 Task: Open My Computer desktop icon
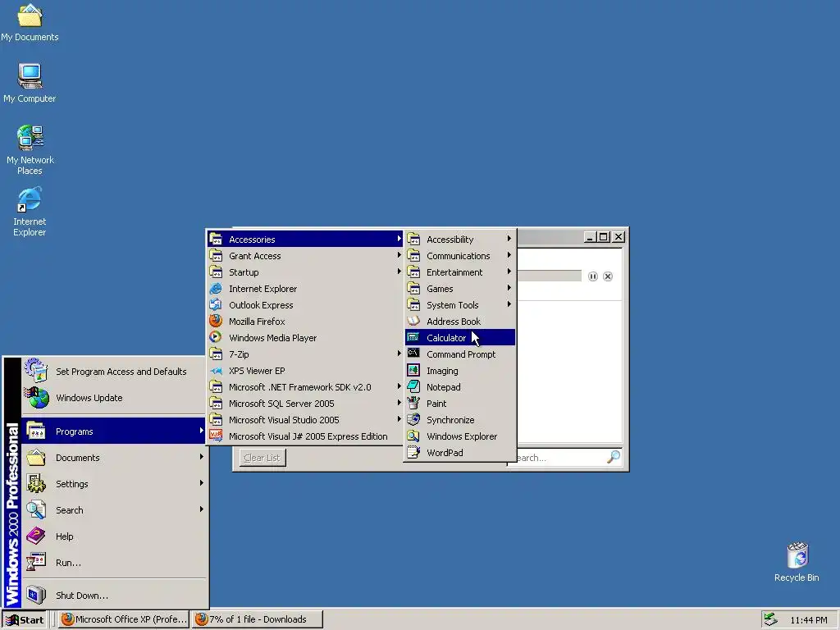tap(30, 83)
